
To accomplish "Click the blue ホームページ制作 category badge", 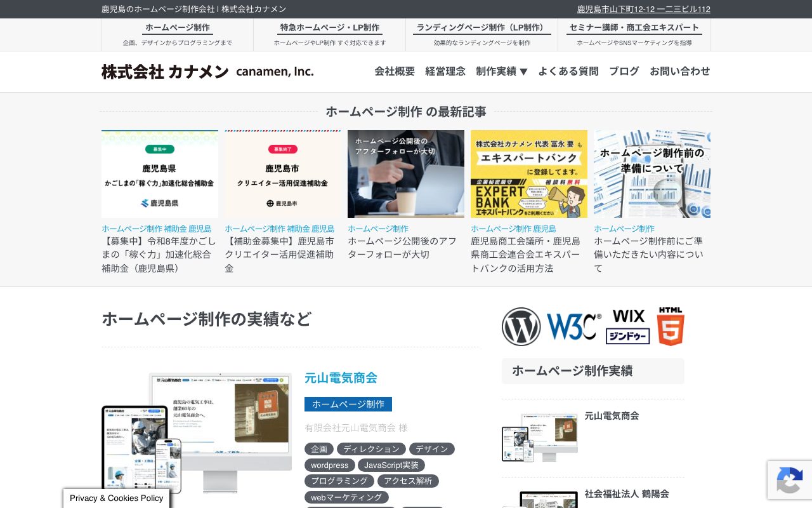I will pos(348,404).
